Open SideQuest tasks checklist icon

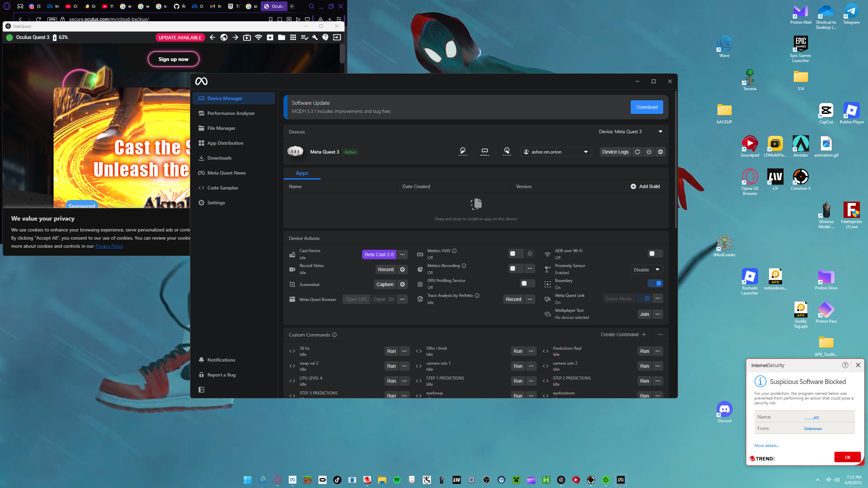pos(304,37)
